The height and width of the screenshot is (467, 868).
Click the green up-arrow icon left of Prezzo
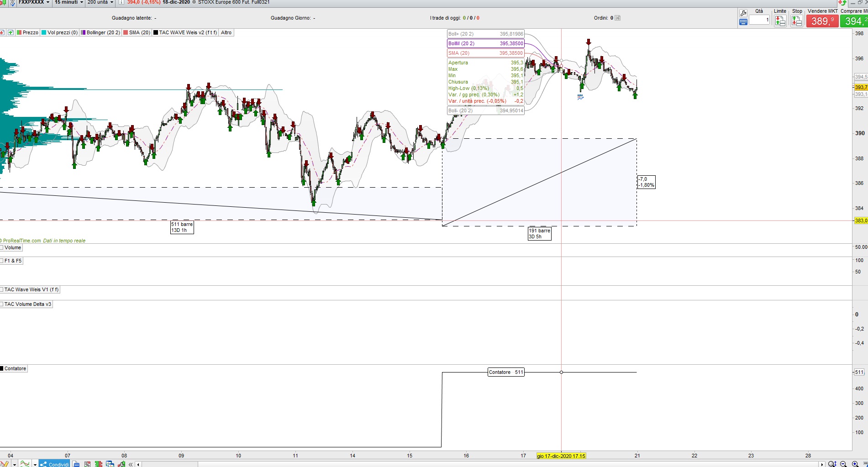pos(10,32)
